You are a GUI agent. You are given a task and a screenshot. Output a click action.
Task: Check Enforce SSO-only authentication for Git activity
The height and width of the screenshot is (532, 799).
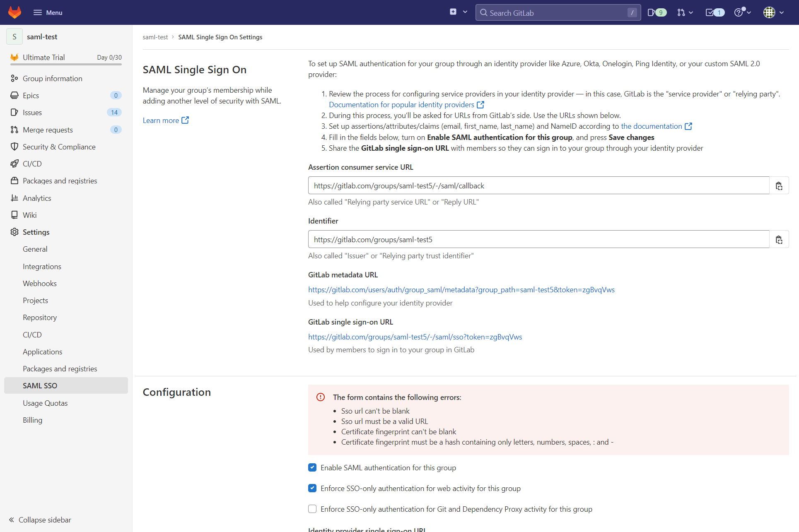pyautogui.click(x=312, y=509)
